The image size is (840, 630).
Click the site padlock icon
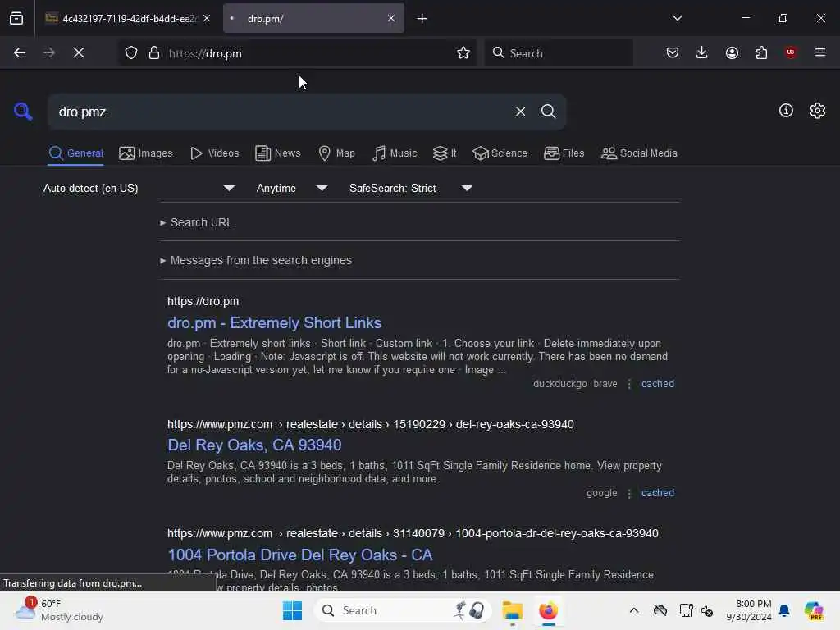(153, 53)
